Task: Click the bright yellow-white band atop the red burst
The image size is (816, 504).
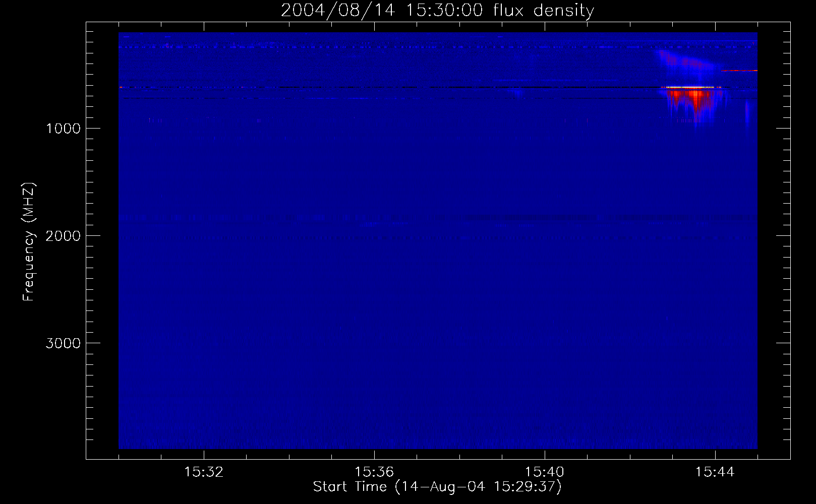Action: [691, 88]
